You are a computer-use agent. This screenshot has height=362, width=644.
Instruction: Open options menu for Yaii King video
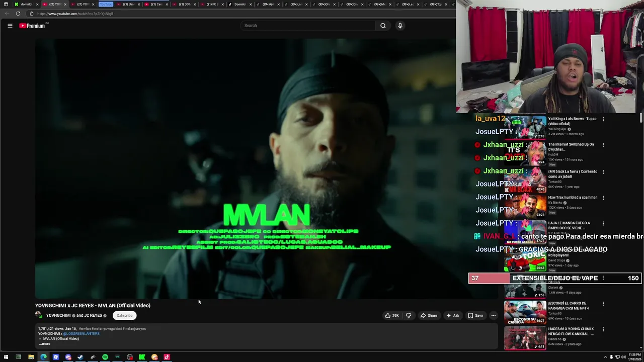coord(603,119)
